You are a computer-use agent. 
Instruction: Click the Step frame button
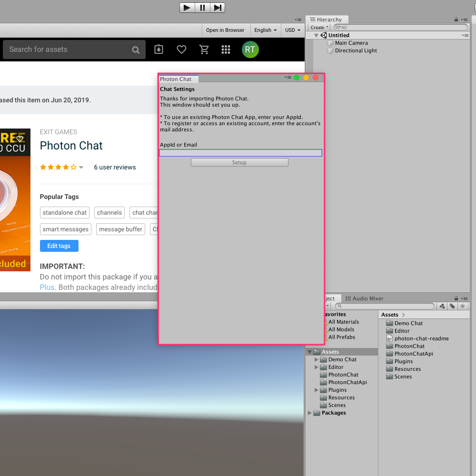pos(218,8)
